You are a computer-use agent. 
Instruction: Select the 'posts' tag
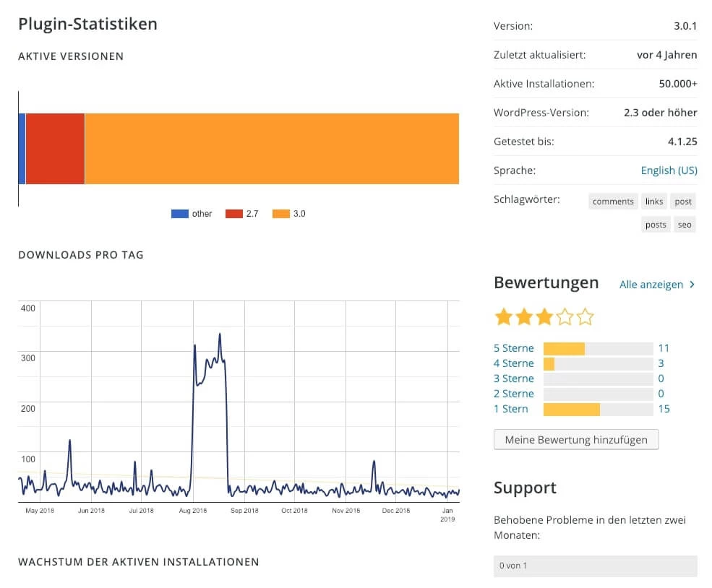(656, 225)
